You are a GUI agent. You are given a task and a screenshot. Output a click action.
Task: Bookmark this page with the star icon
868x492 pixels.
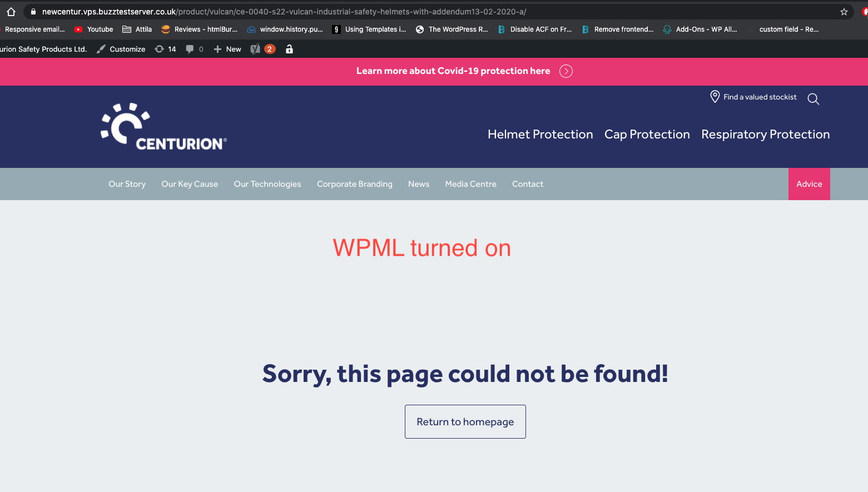click(844, 12)
